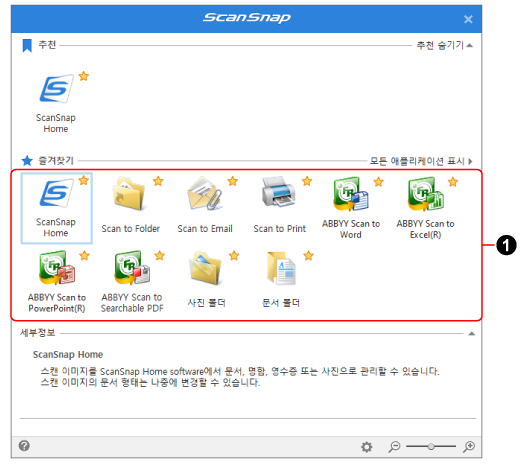Open help with the question mark icon
This screenshot has width=522, height=472.
[x=24, y=446]
